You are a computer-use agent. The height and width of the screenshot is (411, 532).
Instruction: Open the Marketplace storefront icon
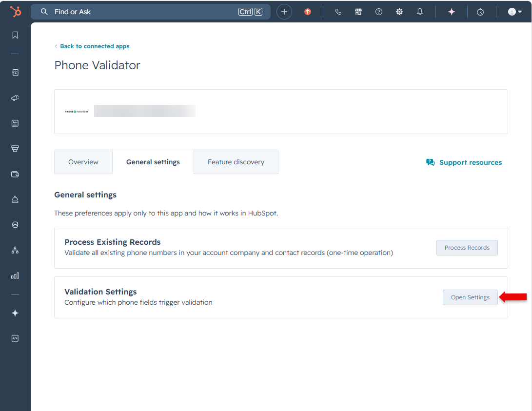[358, 12]
